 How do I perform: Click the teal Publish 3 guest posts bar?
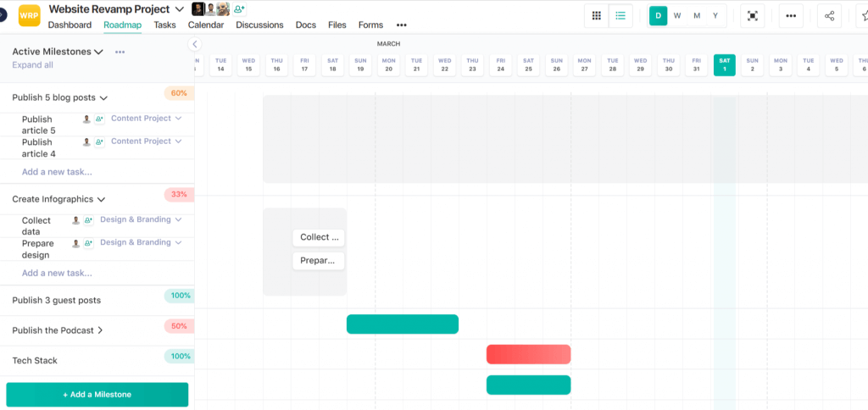point(403,324)
